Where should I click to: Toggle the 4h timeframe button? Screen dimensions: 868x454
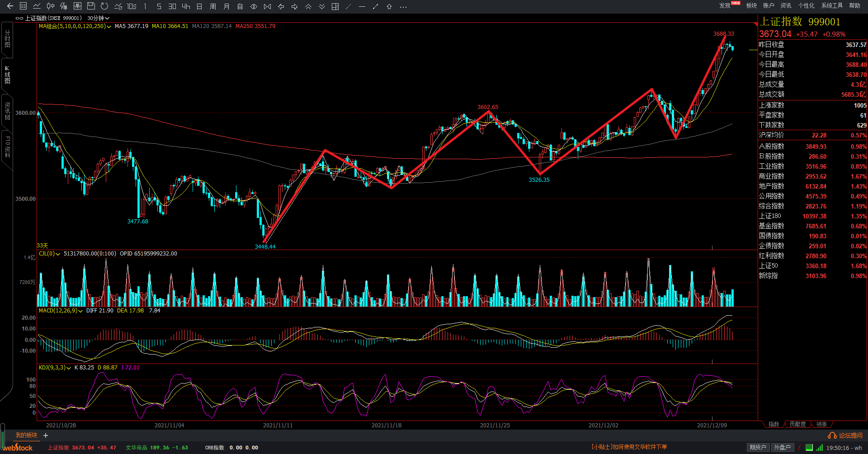[186, 6]
